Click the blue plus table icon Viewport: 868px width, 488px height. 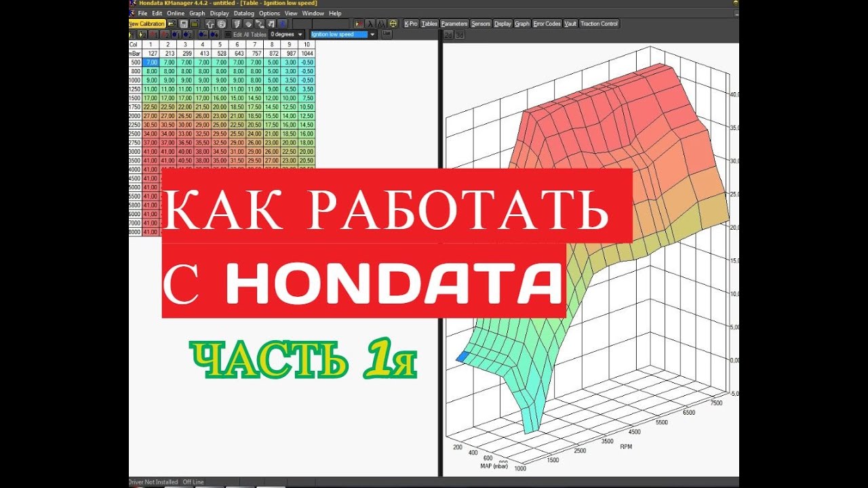pos(214,34)
